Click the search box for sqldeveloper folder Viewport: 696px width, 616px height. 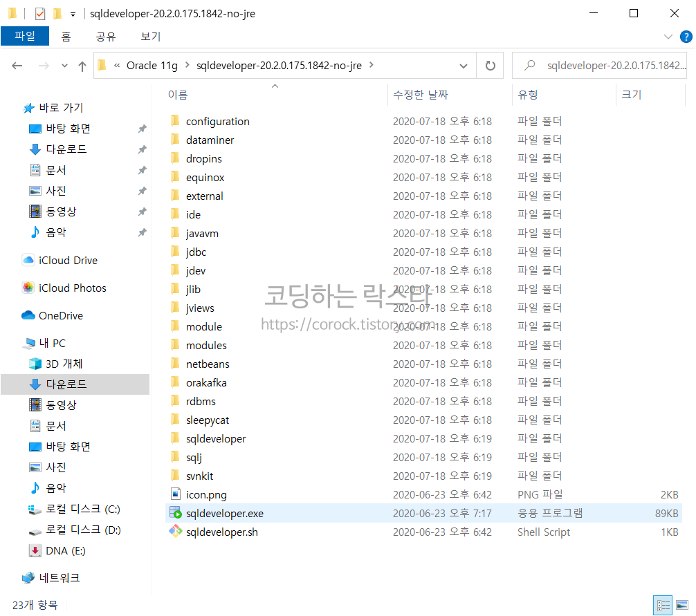tap(599, 66)
